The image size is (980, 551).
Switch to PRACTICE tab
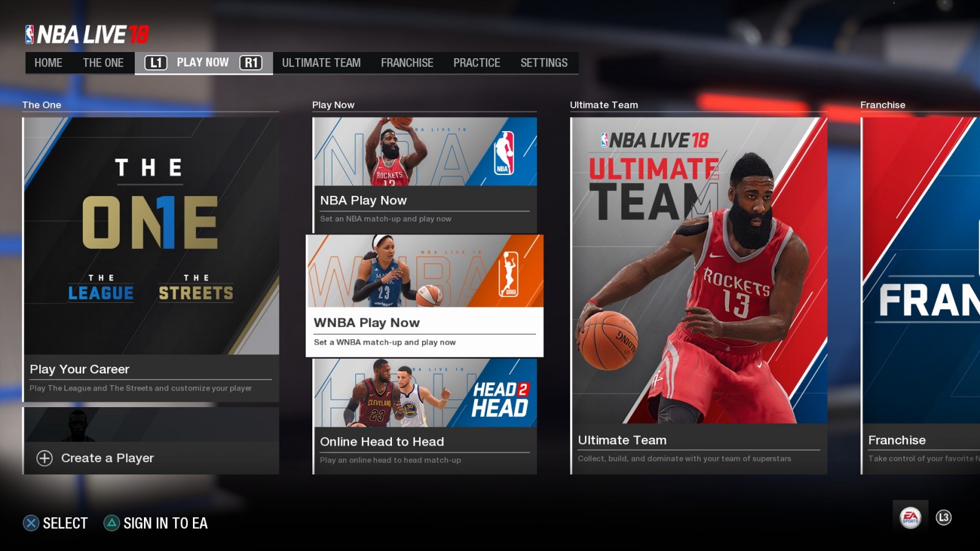(x=477, y=62)
